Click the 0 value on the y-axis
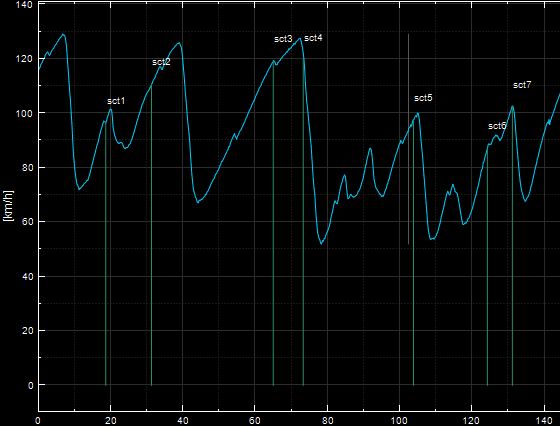This screenshot has width=560, height=426. click(x=30, y=385)
